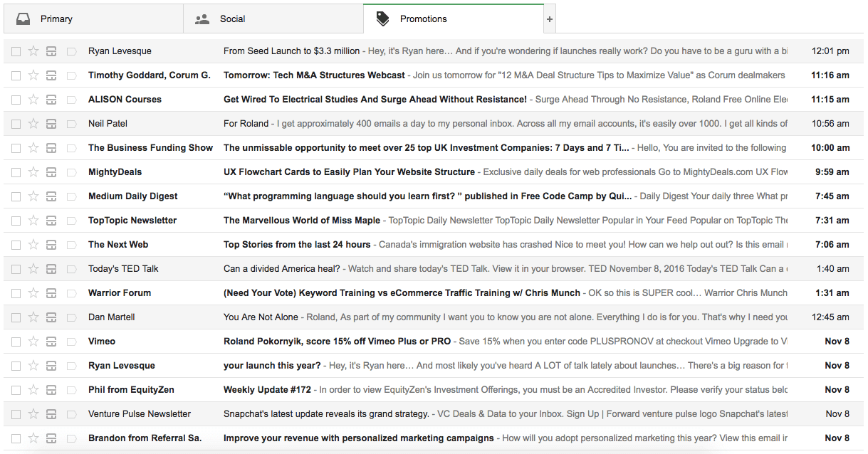Star the Today's TED Talk email

(33, 269)
